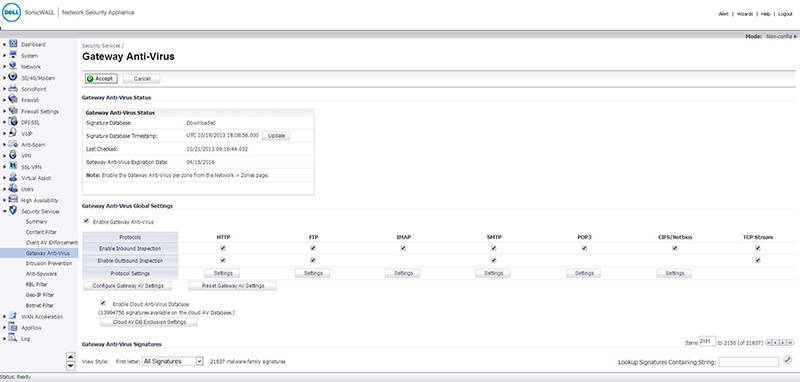Viewport: 800px width, 382px height.
Task: Click the Dell logo
Action: [x=11, y=13]
